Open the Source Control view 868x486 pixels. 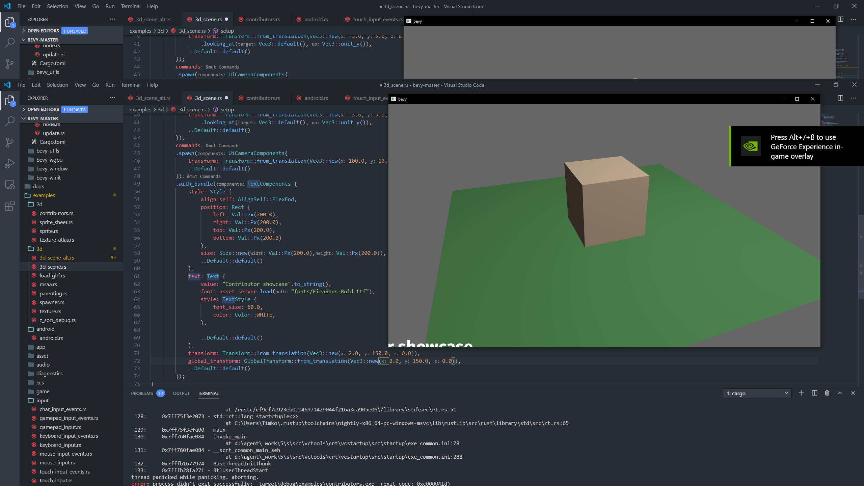[x=10, y=142]
